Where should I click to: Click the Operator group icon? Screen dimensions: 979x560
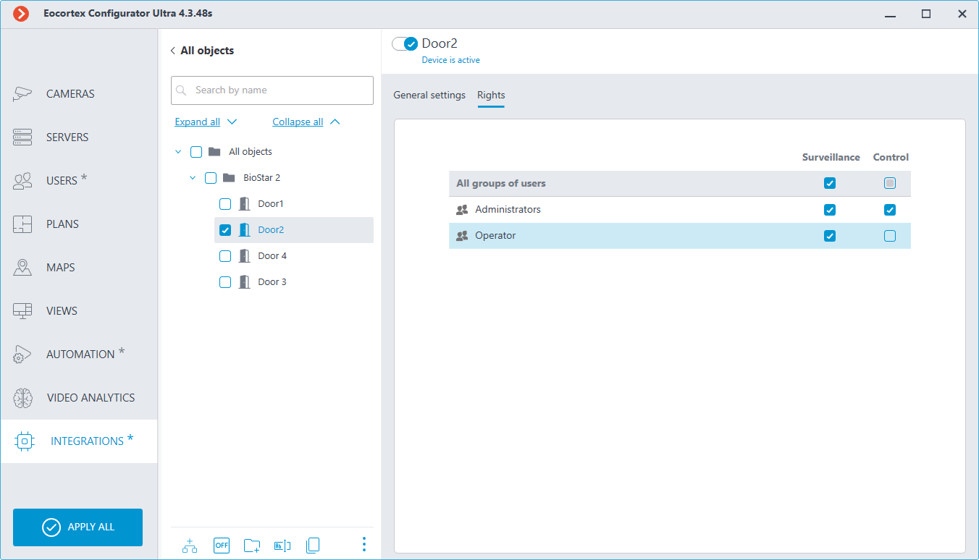462,236
